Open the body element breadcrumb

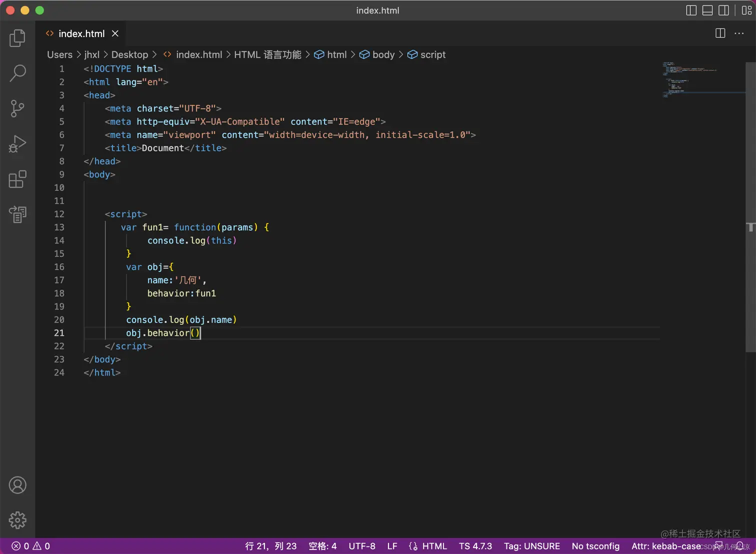point(377,54)
